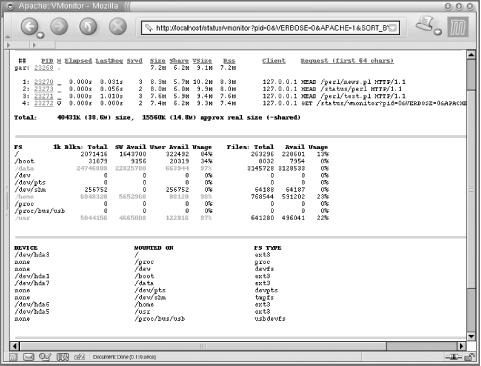This screenshot has height=366, width=481.
Task: Sort table by Client column header
Action: [274, 61]
